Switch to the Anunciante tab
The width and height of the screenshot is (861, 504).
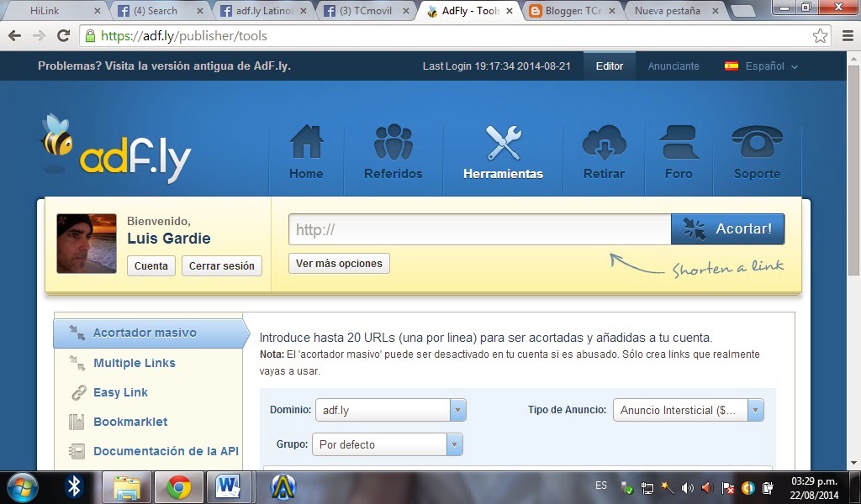coord(673,66)
